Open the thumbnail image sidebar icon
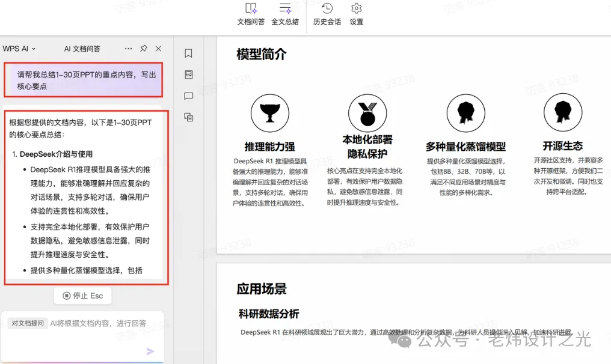This screenshot has width=611, height=364. tap(189, 74)
